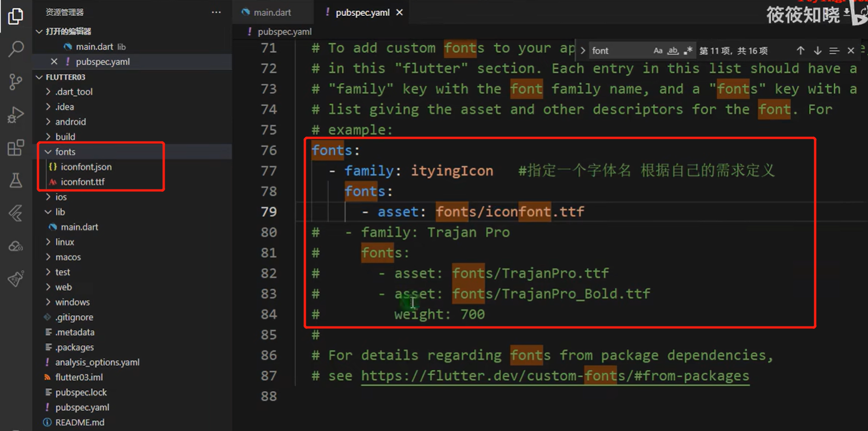Viewport: 868px width, 431px height.
Task: Open the Source Control view
Action: tap(15, 82)
